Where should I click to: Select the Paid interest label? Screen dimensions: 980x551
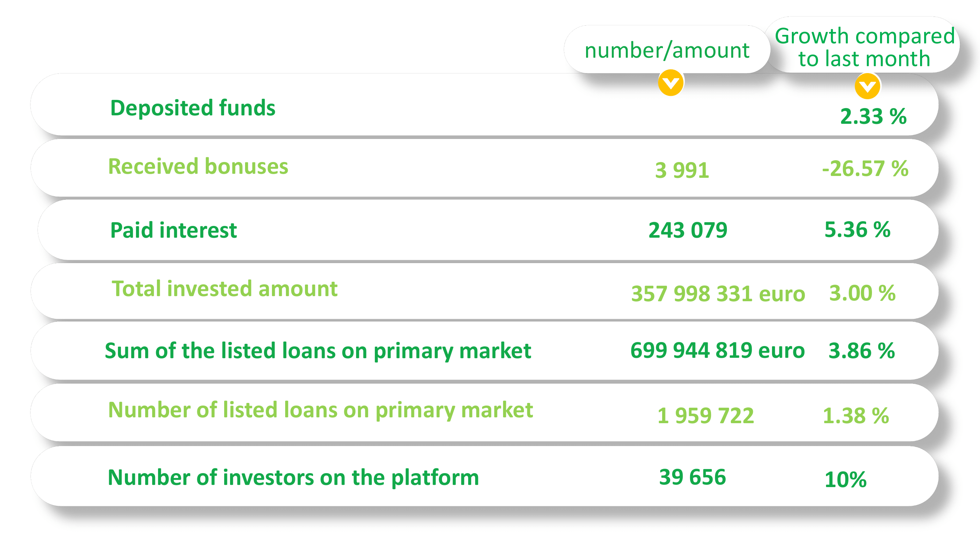[173, 230]
